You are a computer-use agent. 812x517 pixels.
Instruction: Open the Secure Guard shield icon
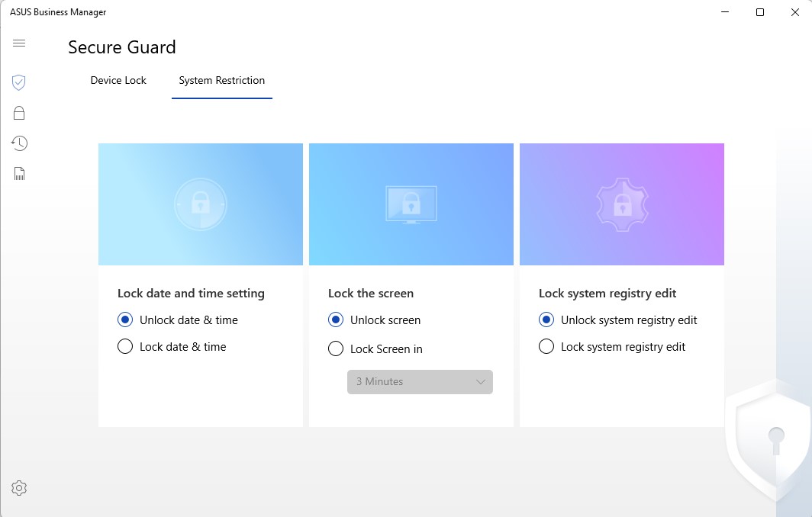tap(19, 82)
